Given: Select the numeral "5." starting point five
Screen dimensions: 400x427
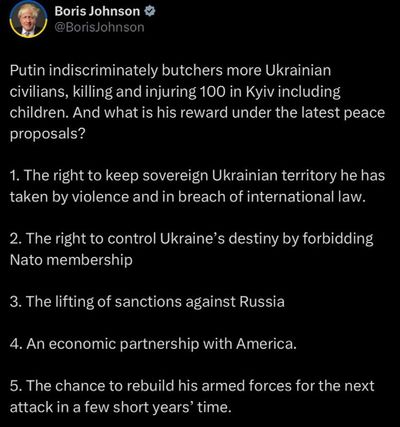Looking at the screenshot, I should (16, 386).
